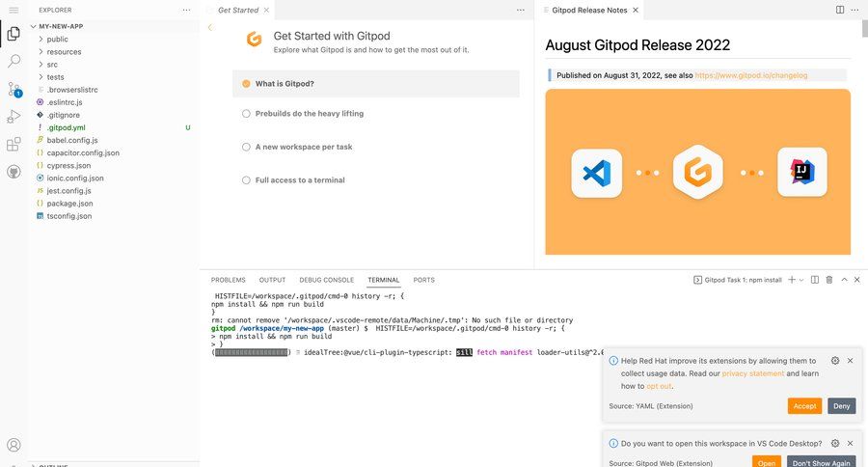Open the Search view in activity bar
This screenshot has width=868, height=467.
(x=14, y=61)
